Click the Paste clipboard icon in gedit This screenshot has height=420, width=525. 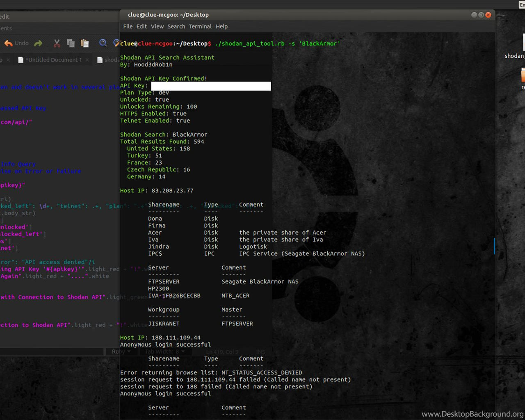[x=85, y=43]
